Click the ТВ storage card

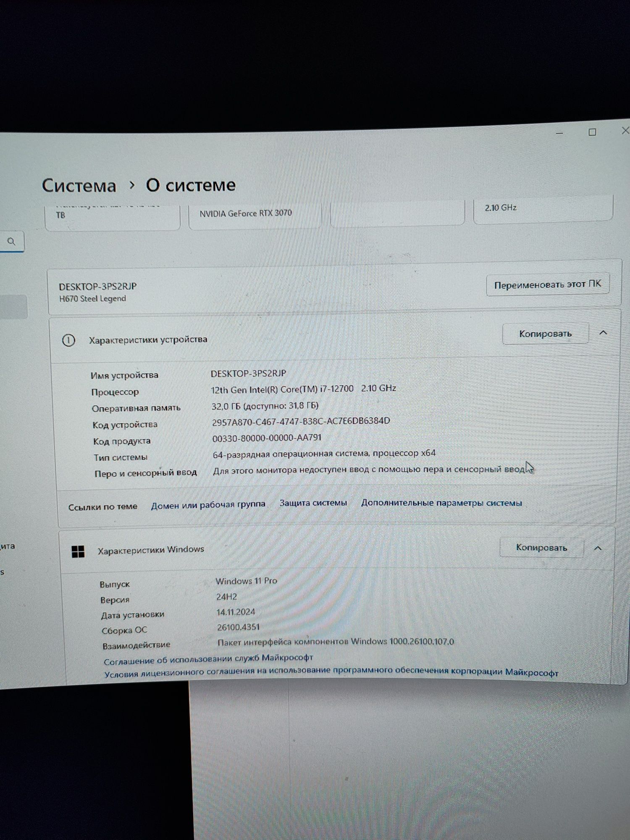click(x=112, y=217)
